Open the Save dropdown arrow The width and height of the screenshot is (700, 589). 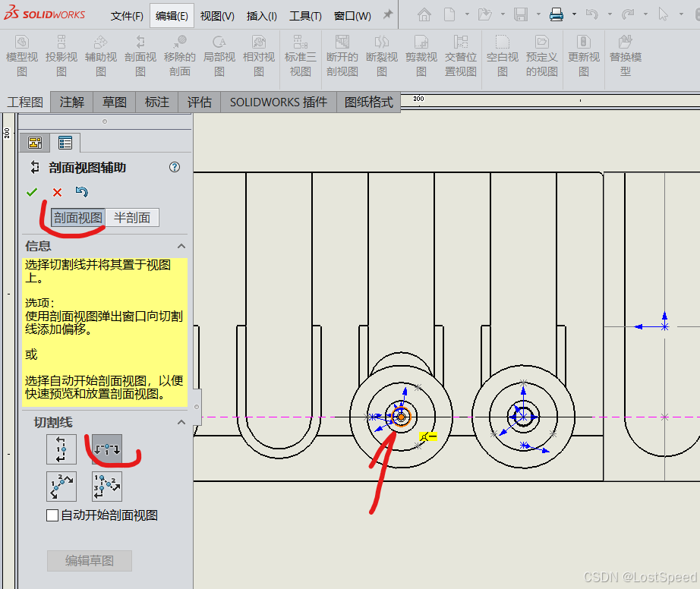click(538, 14)
